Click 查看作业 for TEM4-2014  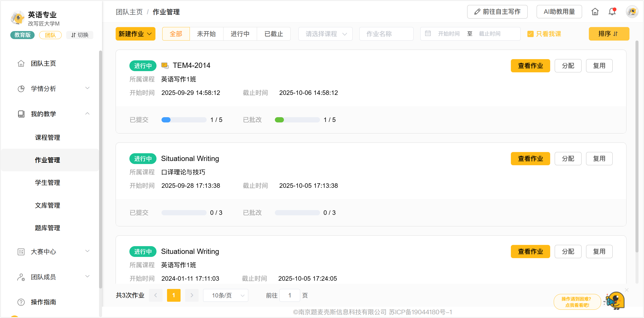(x=530, y=66)
